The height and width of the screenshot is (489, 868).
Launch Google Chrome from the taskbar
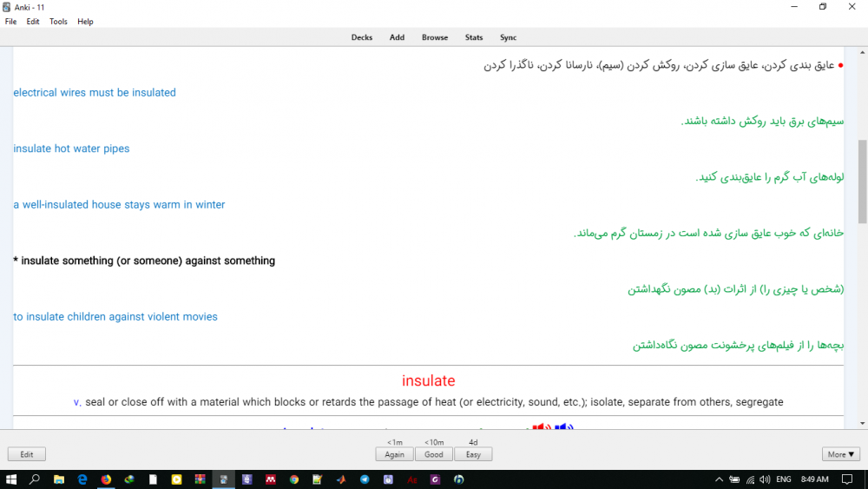click(x=294, y=479)
